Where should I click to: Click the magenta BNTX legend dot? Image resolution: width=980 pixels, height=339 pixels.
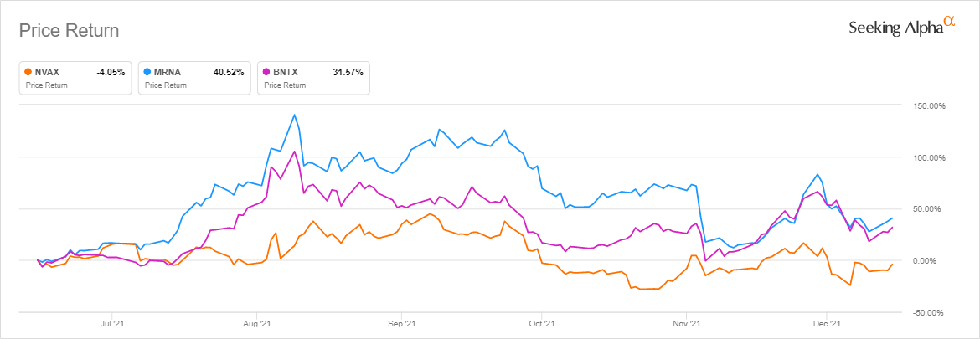tap(267, 73)
